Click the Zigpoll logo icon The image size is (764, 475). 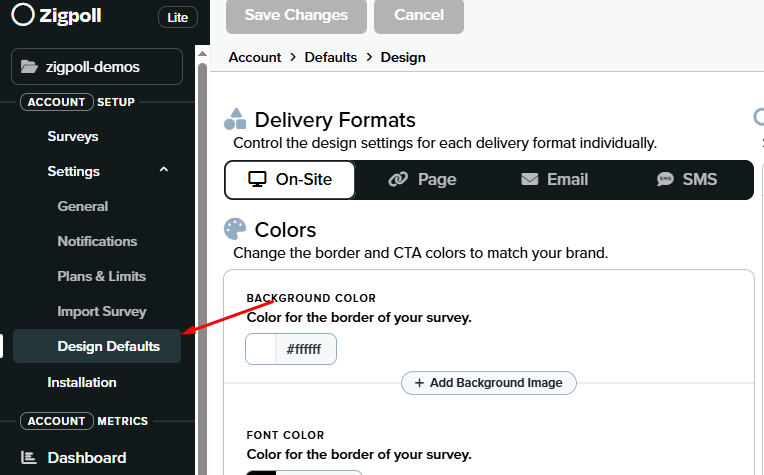click(23, 16)
